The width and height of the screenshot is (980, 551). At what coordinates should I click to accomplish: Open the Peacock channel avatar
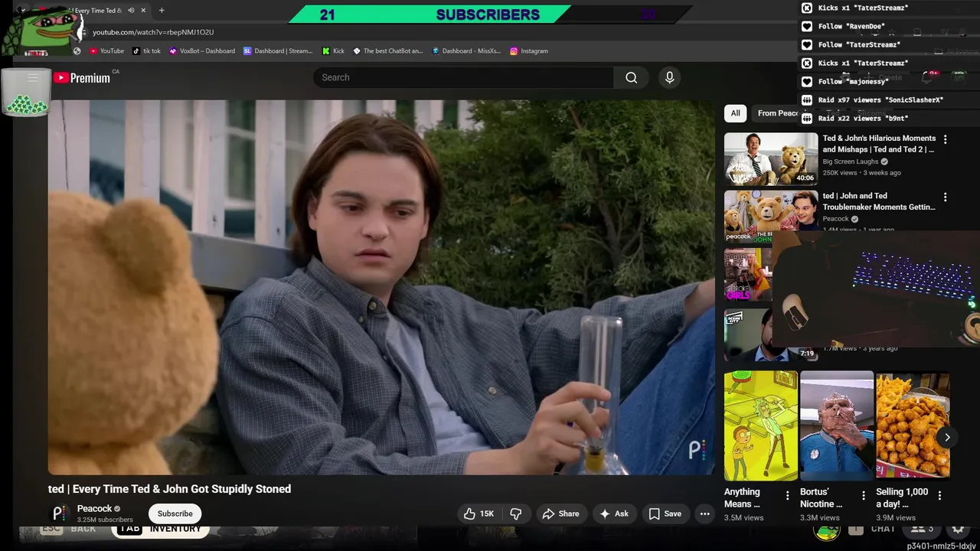click(59, 514)
